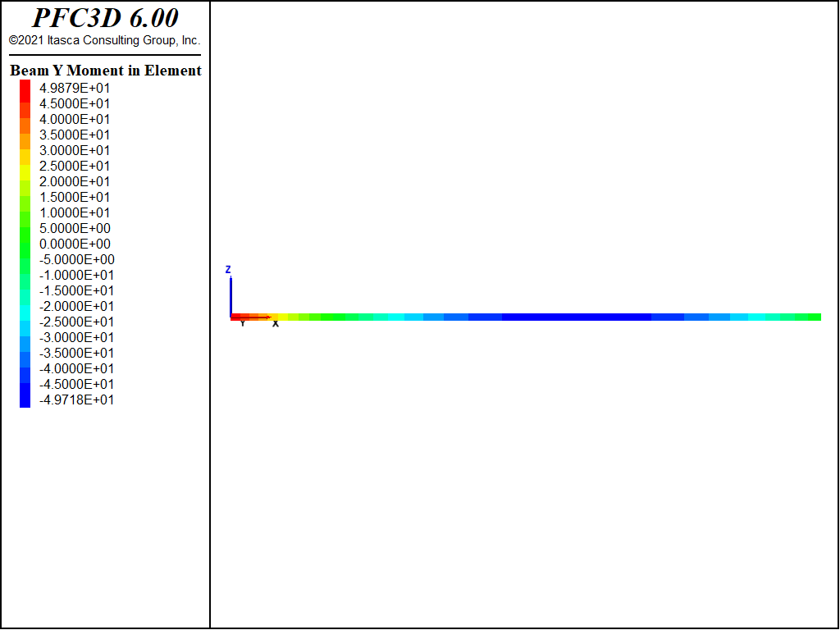840x630 pixels.
Task: Click the -4.5000E+01 legend value
Action: click(x=76, y=384)
